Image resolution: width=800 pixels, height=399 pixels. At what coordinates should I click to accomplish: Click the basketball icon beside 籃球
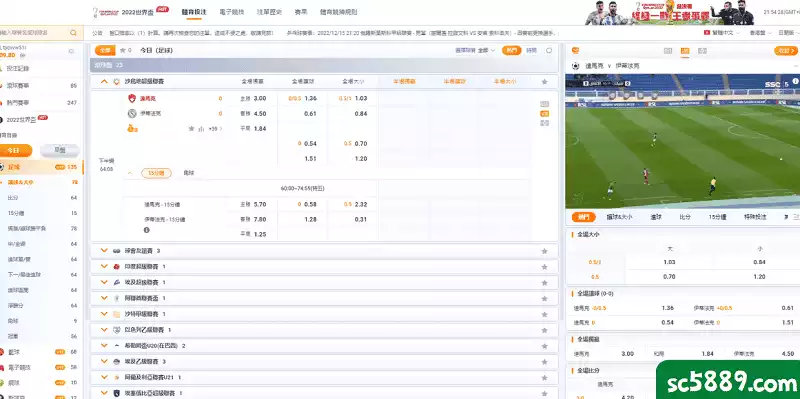2,352
